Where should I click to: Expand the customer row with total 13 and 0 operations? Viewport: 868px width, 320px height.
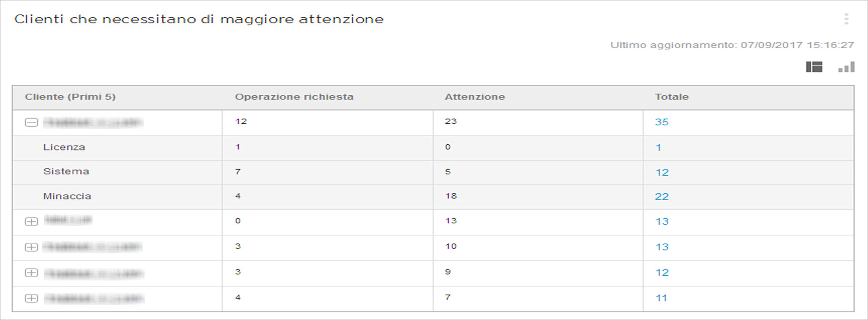31,221
